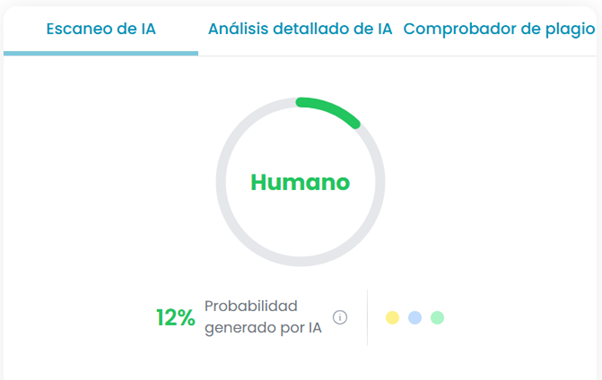Open the Escaneo de IA tab
This screenshot has height=380, width=602.
[101, 29]
